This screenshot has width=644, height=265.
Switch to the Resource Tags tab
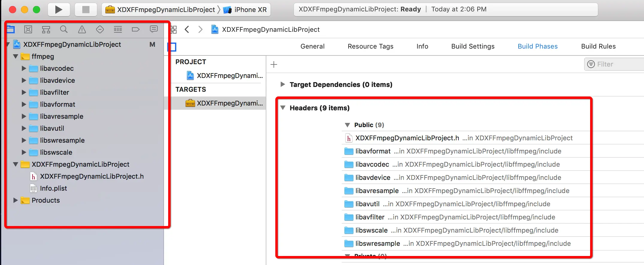(370, 46)
